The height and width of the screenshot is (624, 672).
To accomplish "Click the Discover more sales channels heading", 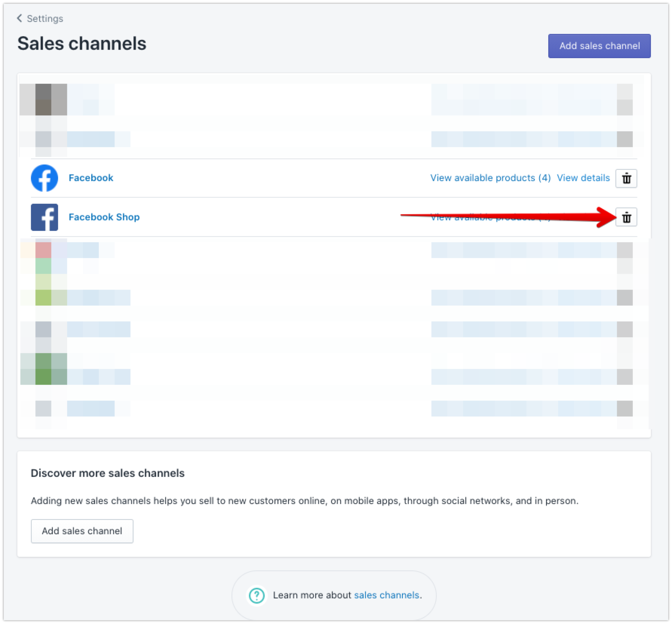I will point(107,473).
